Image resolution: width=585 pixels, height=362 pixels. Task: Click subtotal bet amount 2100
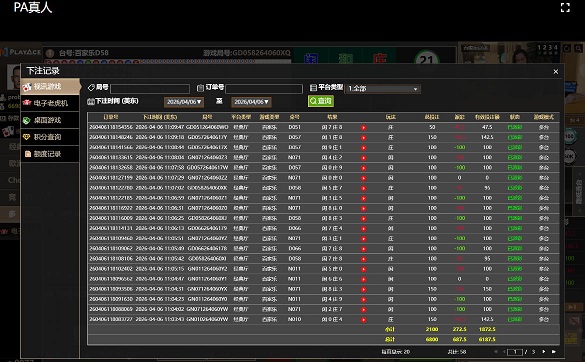(x=432, y=330)
